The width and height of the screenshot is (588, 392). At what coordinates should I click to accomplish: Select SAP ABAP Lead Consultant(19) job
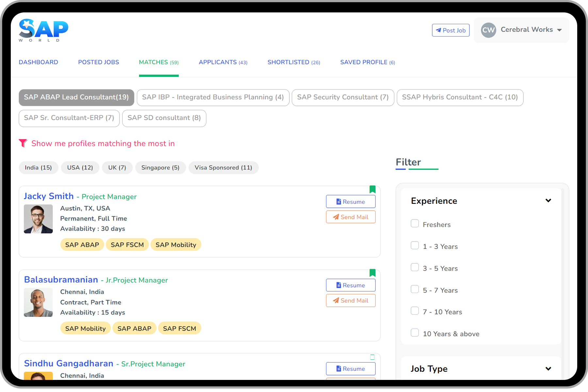coord(76,97)
